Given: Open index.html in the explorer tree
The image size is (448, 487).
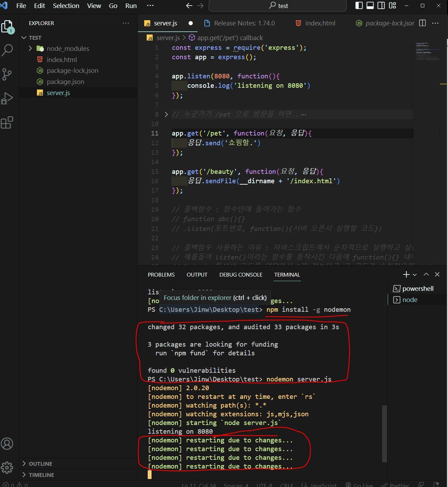Looking at the screenshot, I should click(x=78, y=60).
